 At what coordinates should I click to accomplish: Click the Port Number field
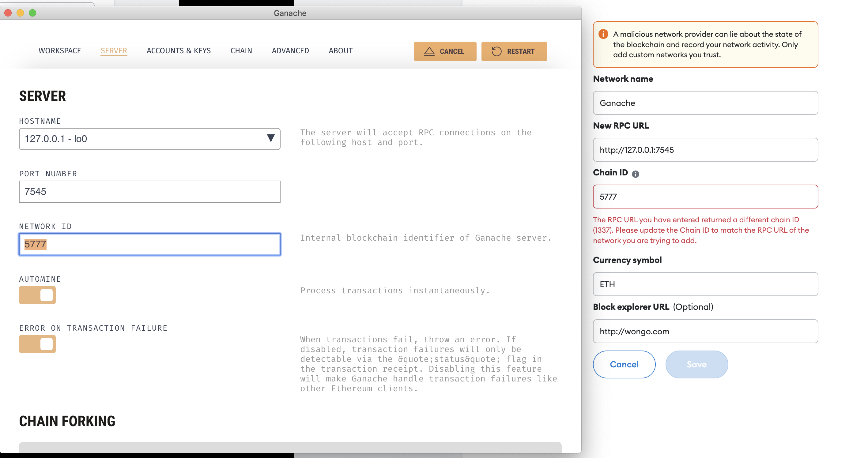149,191
